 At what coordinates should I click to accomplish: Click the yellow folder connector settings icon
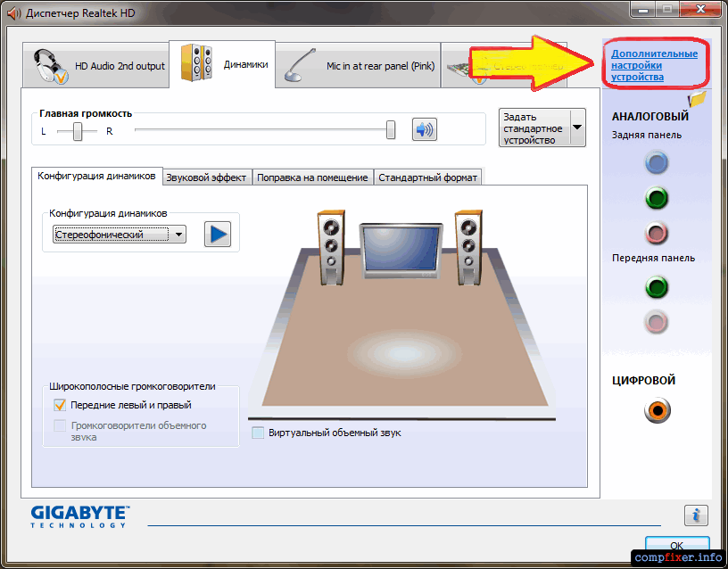click(697, 98)
